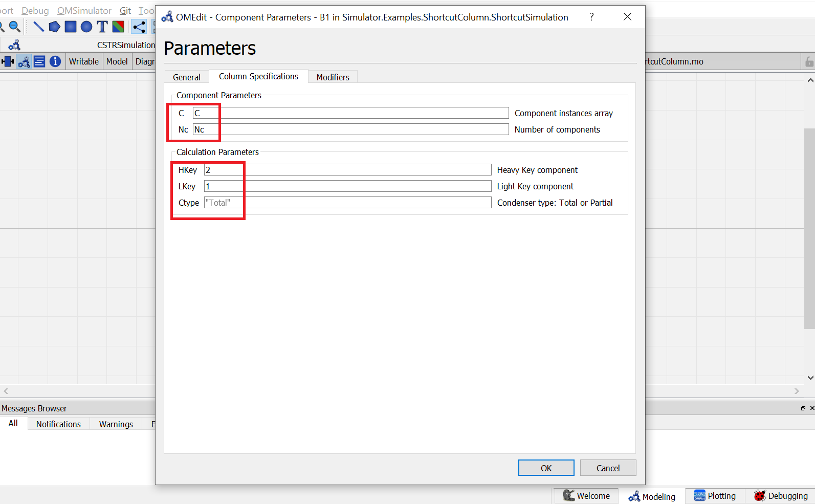Open the OMSimulator menu
Viewport: 815px width, 504px height.
coord(84,11)
